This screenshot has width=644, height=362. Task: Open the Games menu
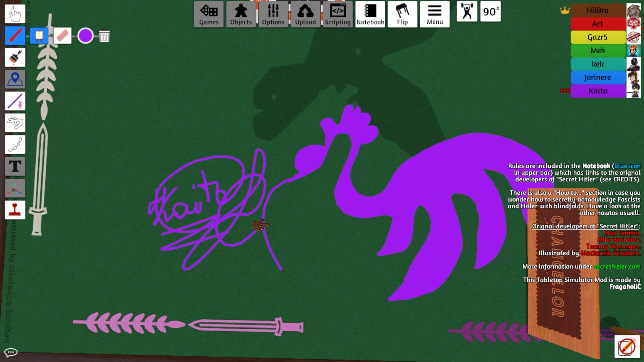pos(209,14)
